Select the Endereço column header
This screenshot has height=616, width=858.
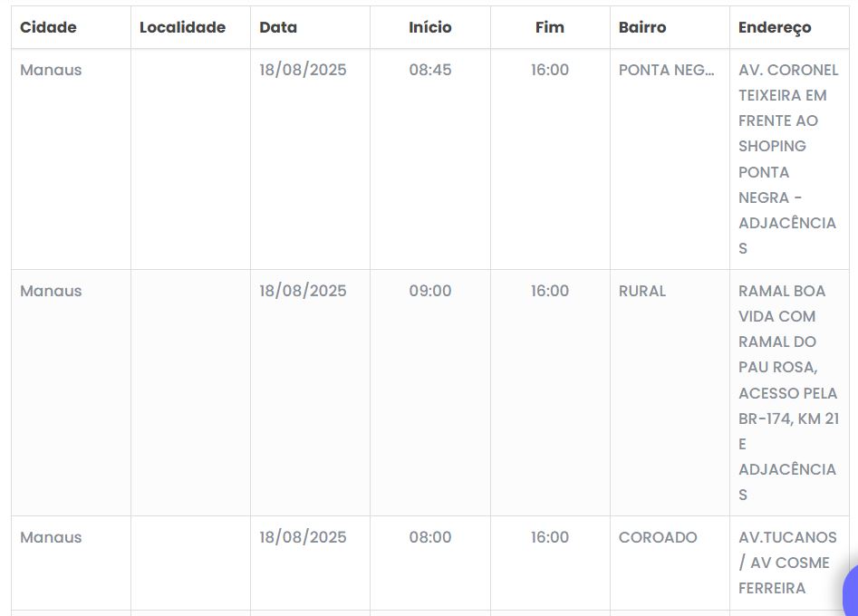point(775,27)
